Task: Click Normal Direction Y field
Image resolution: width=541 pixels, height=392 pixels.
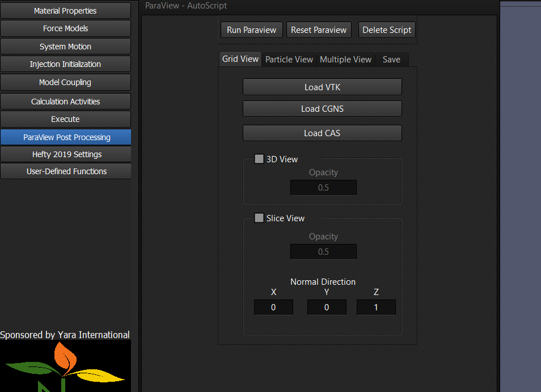Action: point(327,307)
